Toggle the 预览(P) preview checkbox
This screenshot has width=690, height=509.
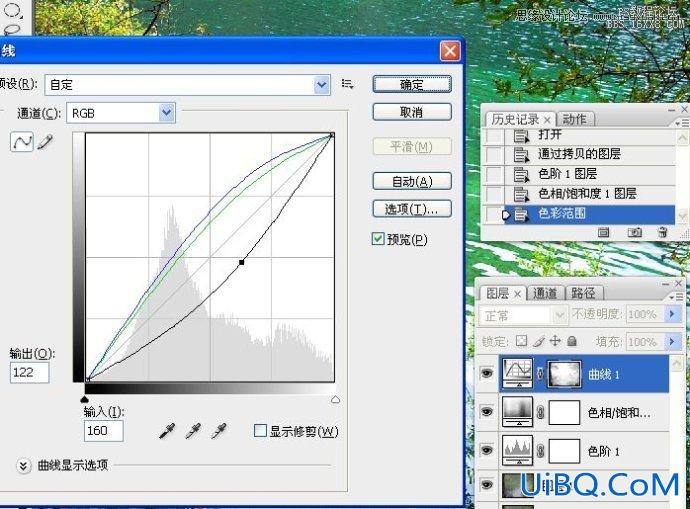(378, 238)
